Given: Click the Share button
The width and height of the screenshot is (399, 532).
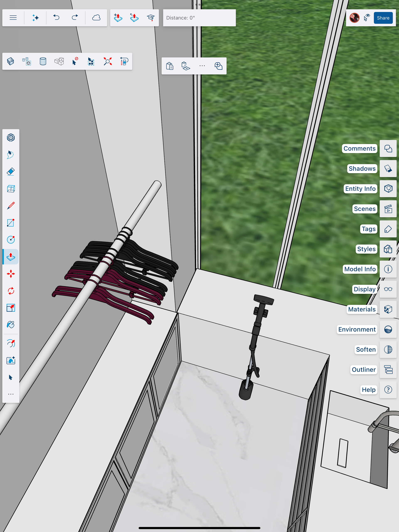Looking at the screenshot, I should [x=383, y=18].
